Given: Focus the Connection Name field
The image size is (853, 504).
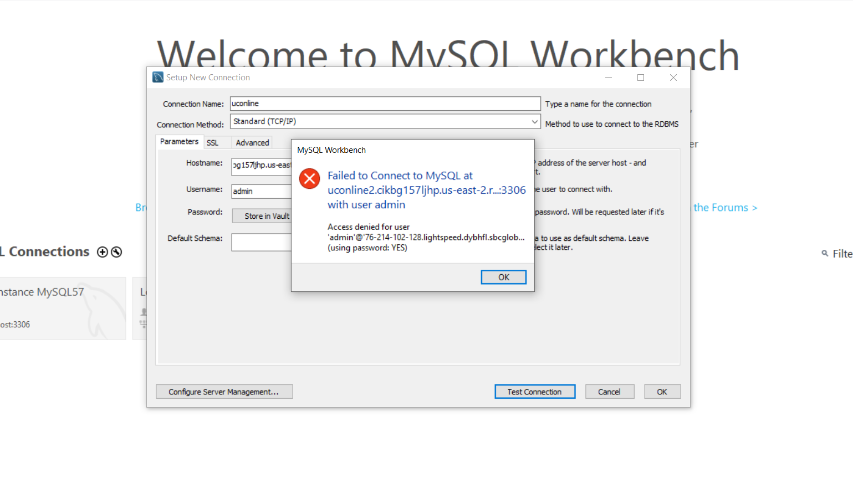Looking at the screenshot, I should (x=385, y=104).
